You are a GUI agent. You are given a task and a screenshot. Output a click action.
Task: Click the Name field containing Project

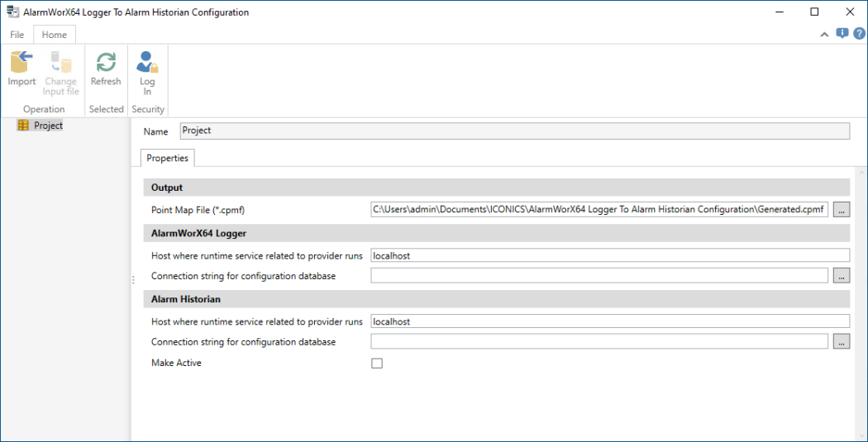[x=514, y=131]
